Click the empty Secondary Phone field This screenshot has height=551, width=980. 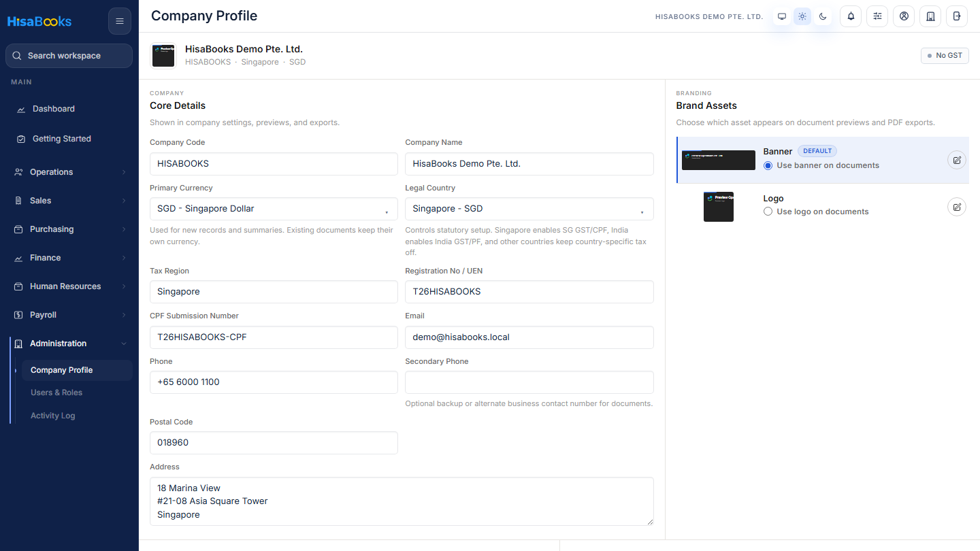[529, 382]
